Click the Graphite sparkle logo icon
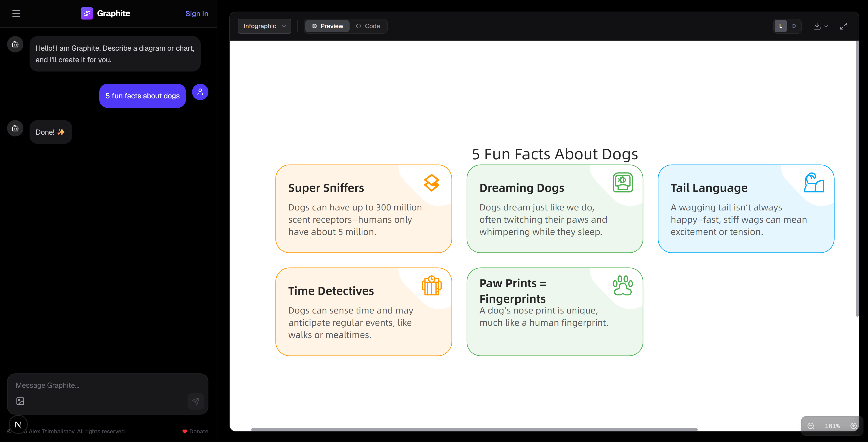The height and width of the screenshot is (442, 868). 87,13
